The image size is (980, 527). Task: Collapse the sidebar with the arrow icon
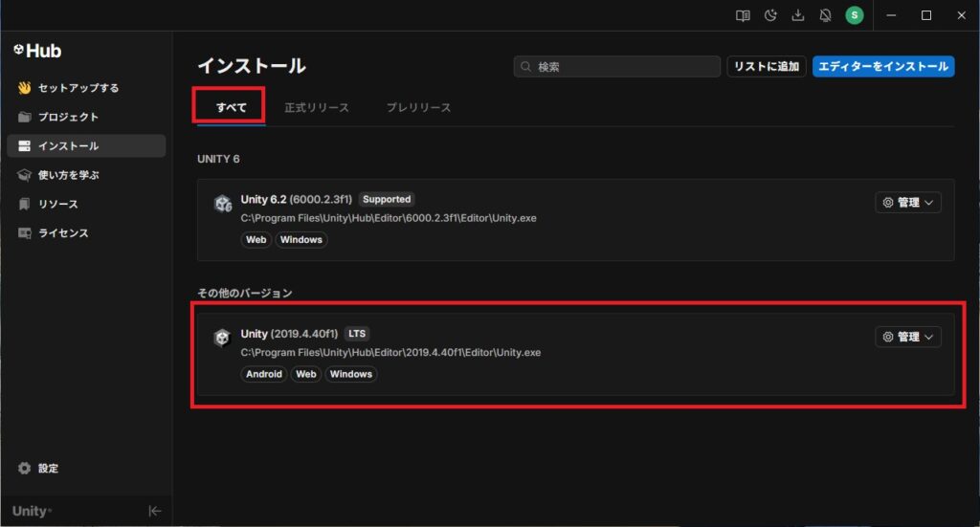tap(155, 512)
